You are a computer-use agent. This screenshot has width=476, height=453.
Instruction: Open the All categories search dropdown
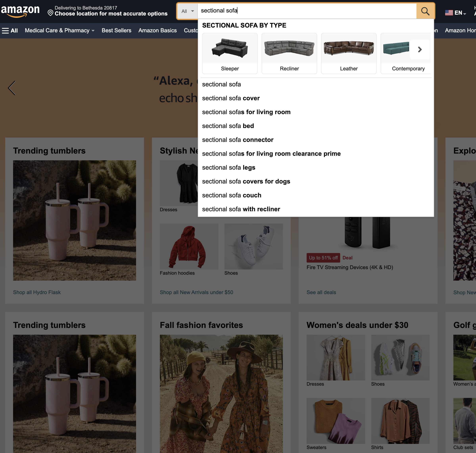[x=187, y=11]
